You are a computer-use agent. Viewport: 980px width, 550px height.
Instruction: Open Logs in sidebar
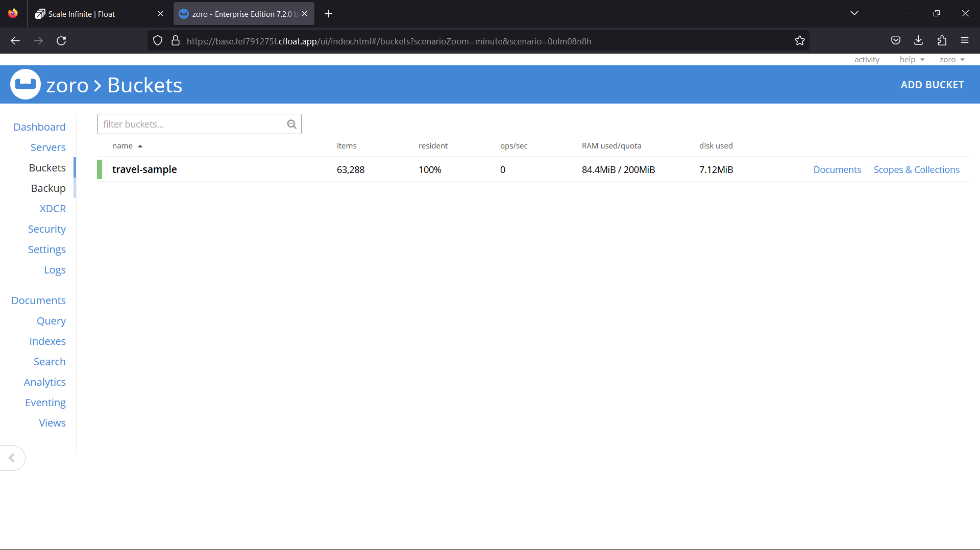click(x=55, y=270)
